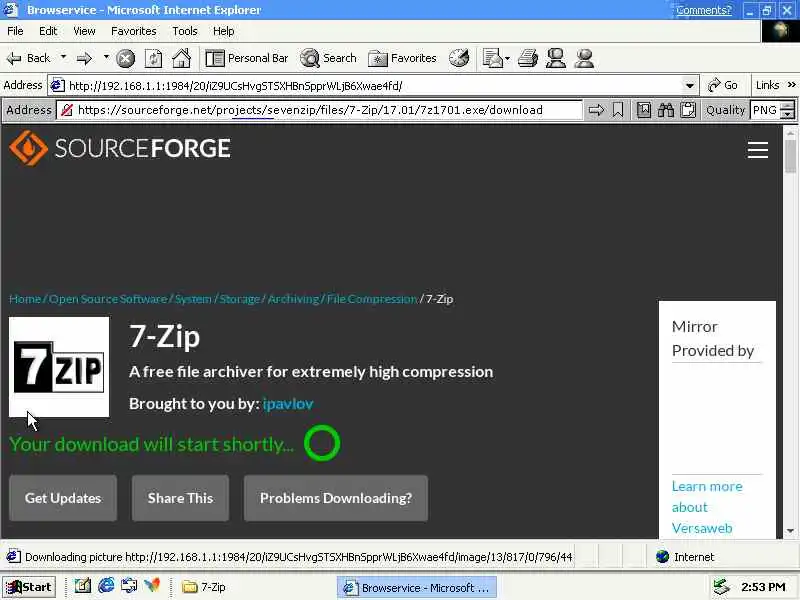
Task: Open the Tools menu
Action: 185,31
